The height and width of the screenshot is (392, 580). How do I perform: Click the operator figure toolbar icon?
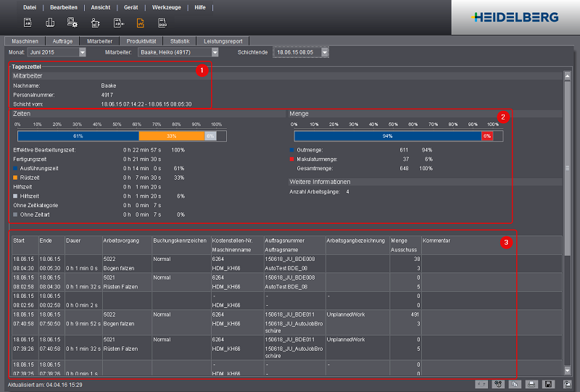pyautogui.click(x=95, y=22)
